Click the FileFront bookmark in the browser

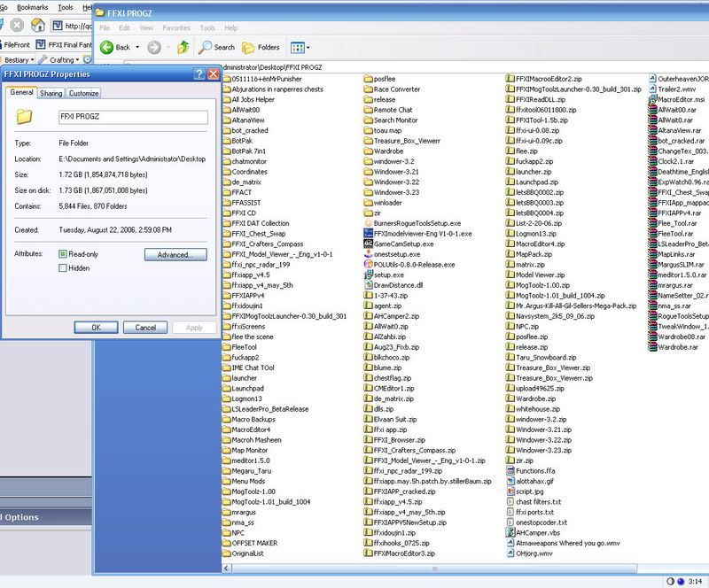coord(15,45)
